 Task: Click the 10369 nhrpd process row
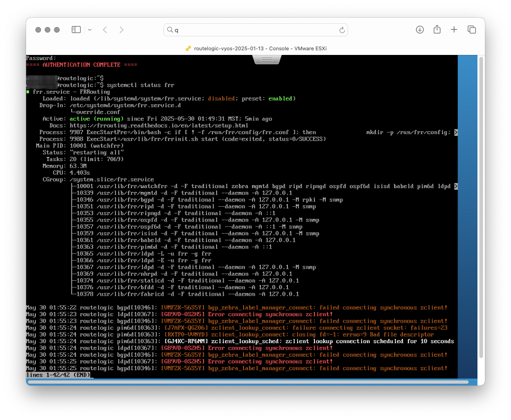(x=184, y=274)
